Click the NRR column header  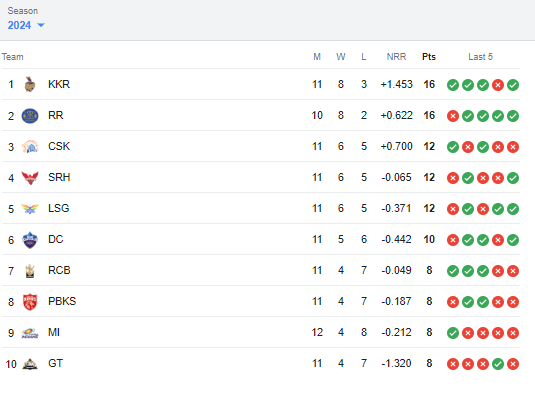tap(396, 57)
